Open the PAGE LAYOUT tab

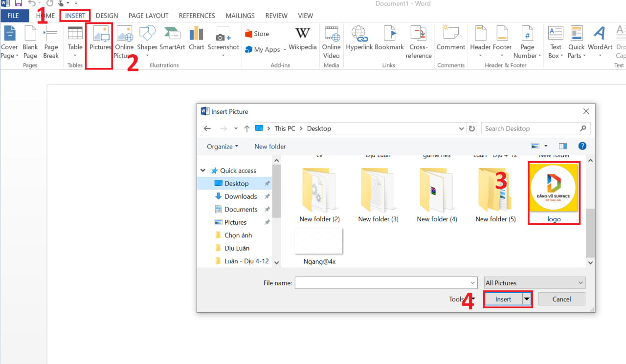pos(148,16)
